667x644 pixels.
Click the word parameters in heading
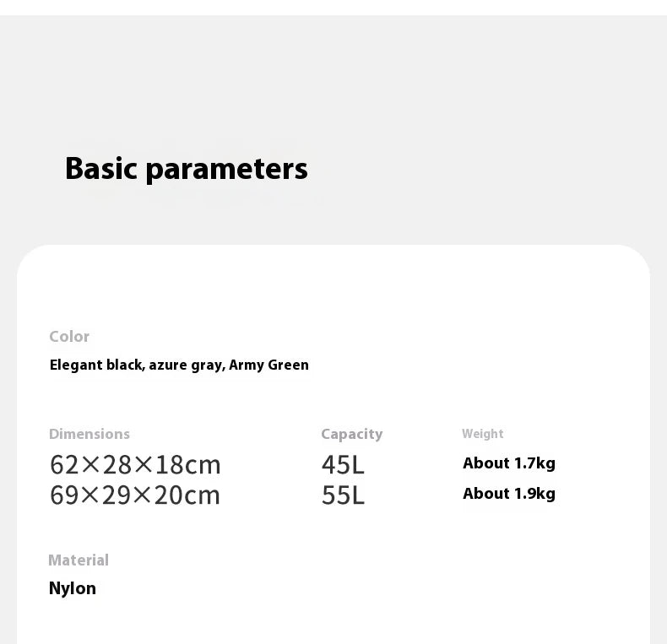click(x=227, y=170)
